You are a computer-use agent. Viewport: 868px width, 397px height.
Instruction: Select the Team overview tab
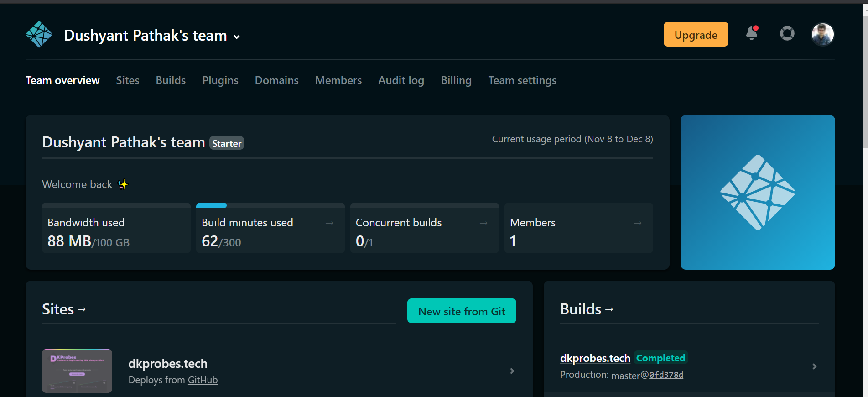[x=62, y=80]
